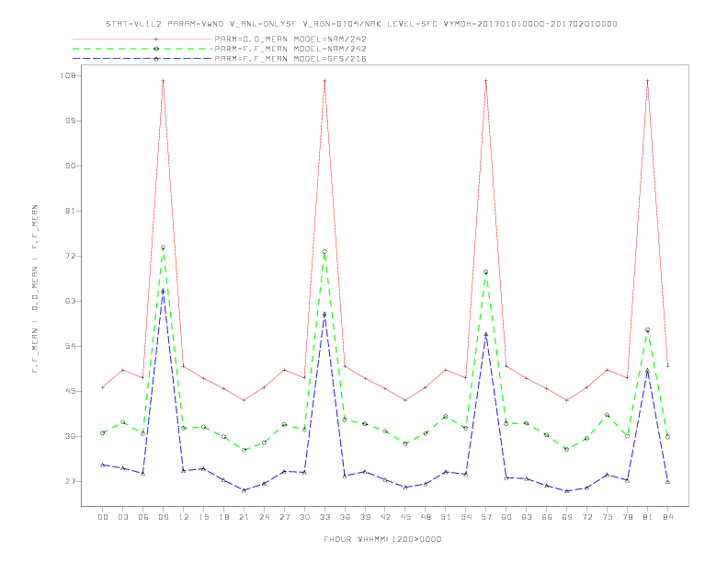Click the blue triangle peak above hour 81
This screenshot has height=563, width=728.
coord(647,371)
